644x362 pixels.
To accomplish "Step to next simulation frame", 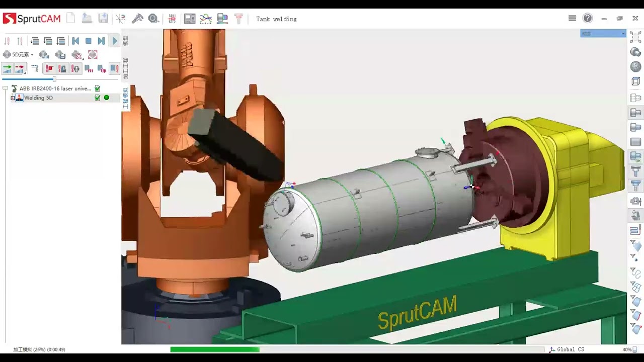I will 101,41.
